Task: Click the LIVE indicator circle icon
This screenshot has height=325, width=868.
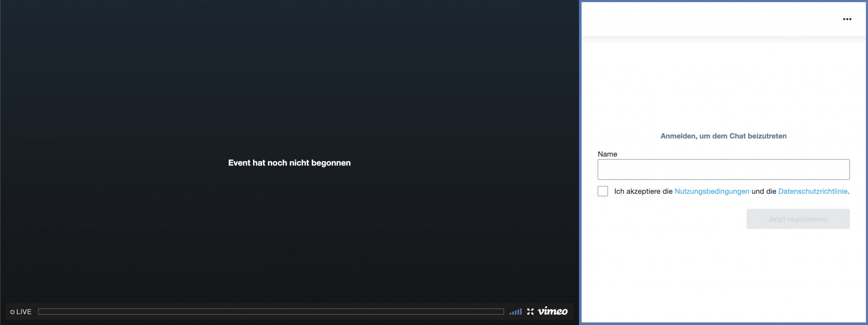Action: tap(13, 312)
